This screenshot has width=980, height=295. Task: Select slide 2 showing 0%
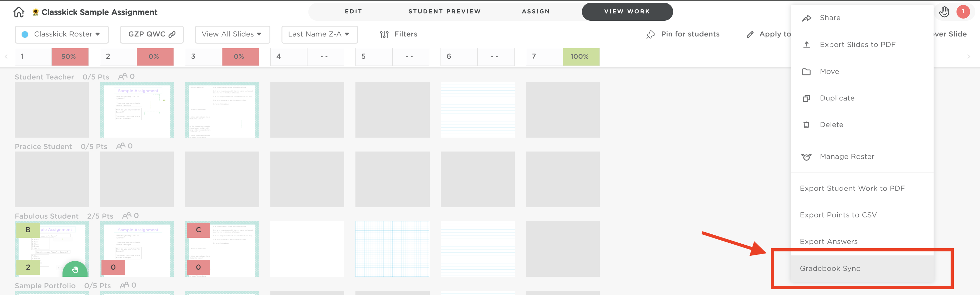tap(137, 57)
